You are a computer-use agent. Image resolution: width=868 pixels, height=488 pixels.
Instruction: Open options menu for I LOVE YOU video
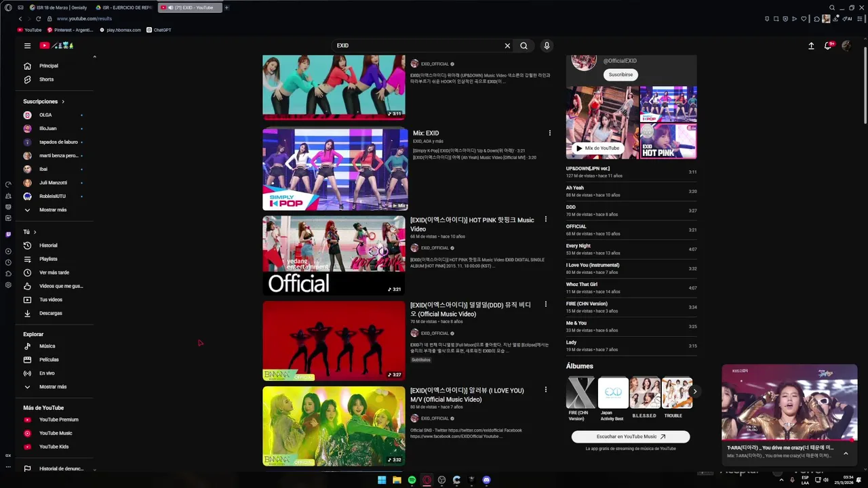(x=546, y=390)
